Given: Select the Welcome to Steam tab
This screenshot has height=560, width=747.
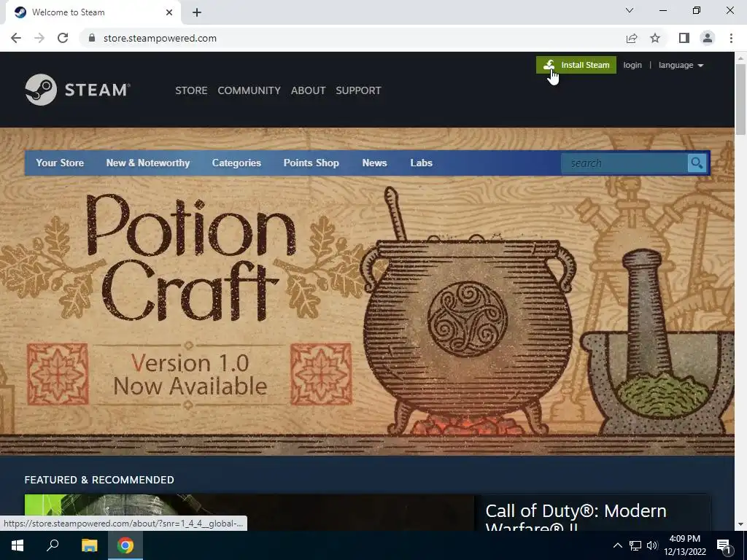Looking at the screenshot, I should click(93, 12).
